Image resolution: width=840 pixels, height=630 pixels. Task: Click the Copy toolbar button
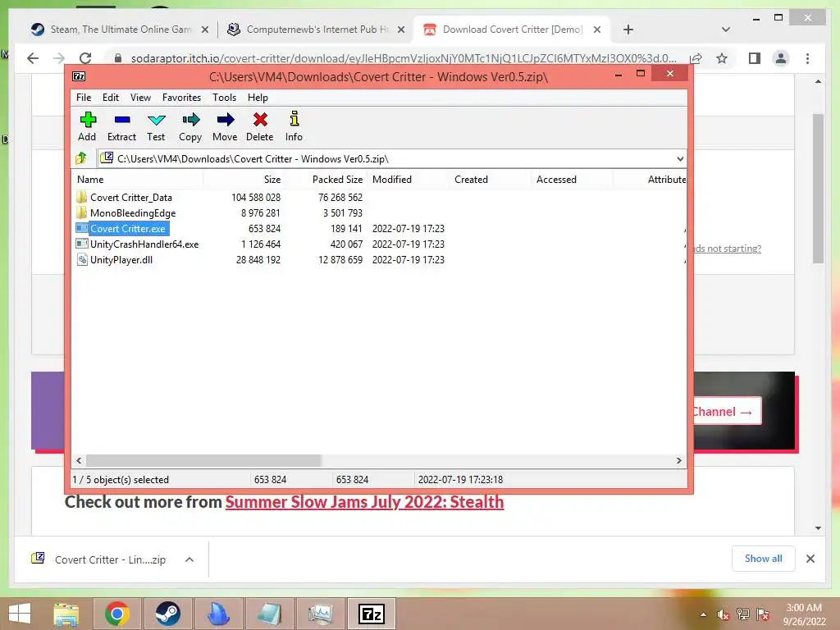(x=190, y=127)
